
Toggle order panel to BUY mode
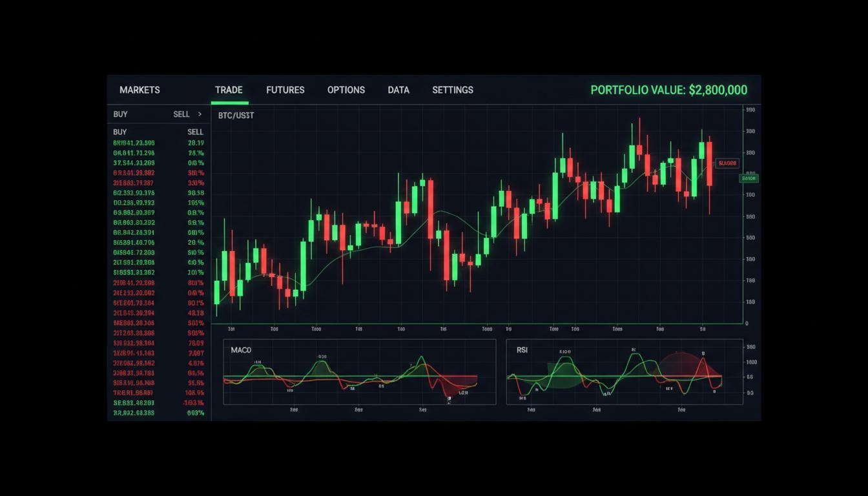(x=121, y=114)
